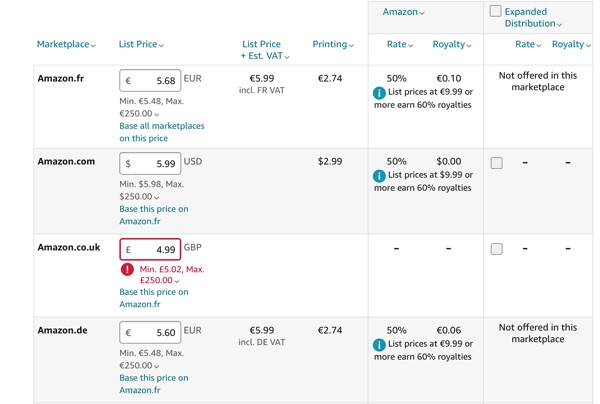This screenshot has height=404, width=600.
Task: Expand the List Price + Est. VAT header
Action: pos(264,50)
